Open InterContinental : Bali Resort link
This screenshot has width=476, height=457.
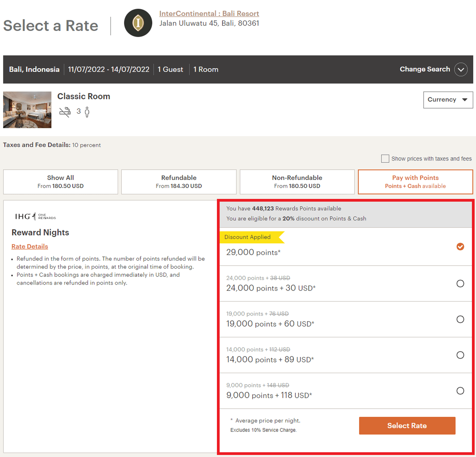point(209,14)
